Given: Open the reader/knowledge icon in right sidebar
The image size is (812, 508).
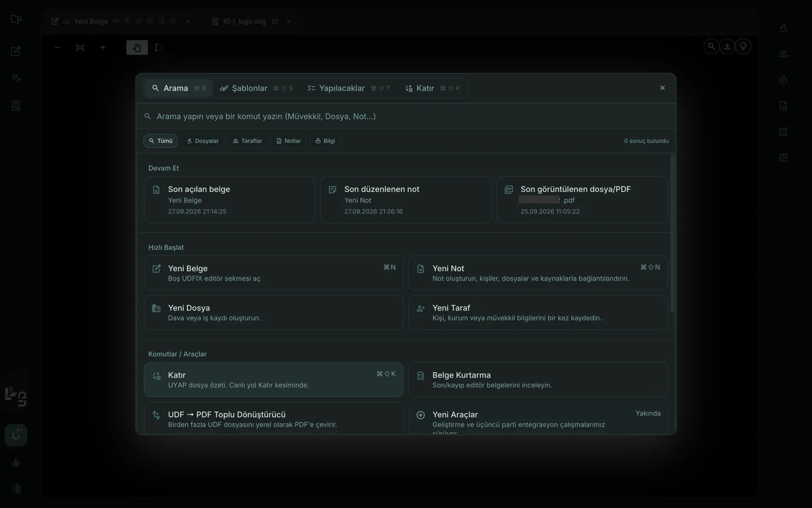Looking at the screenshot, I should [783, 79].
